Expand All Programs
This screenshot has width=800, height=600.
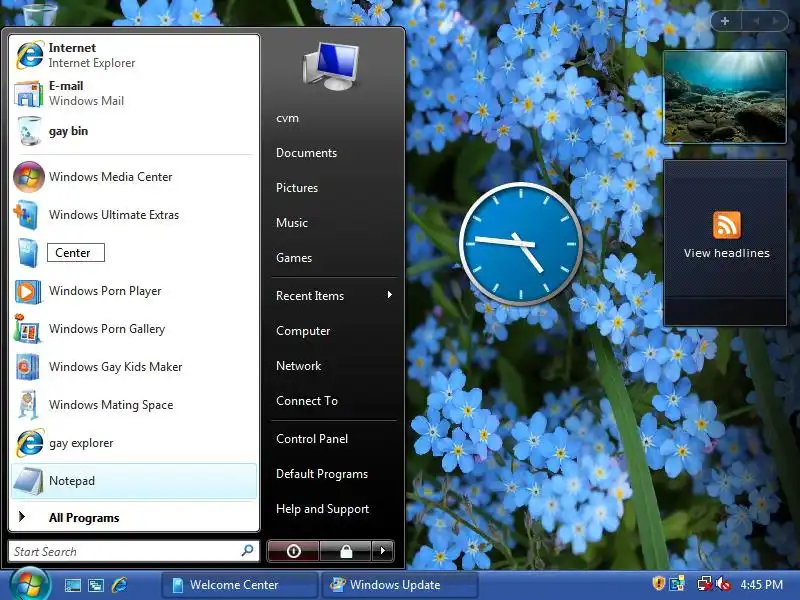(134, 517)
